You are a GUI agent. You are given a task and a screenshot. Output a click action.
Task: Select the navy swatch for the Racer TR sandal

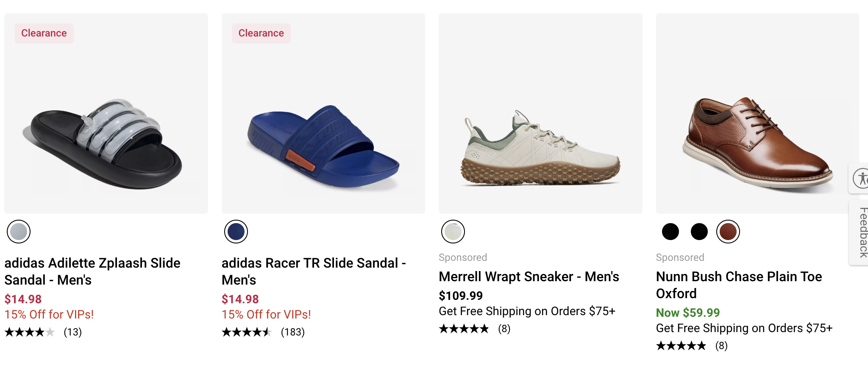coord(236,232)
